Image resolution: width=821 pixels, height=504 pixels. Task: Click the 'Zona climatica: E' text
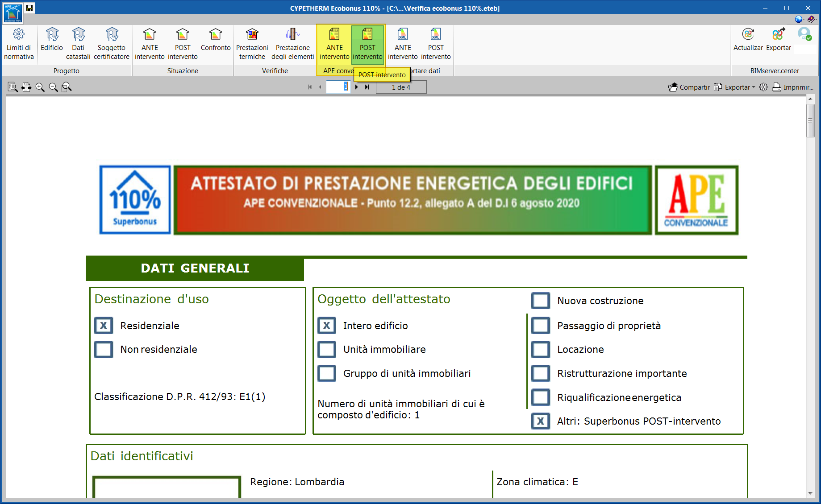coord(538,482)
